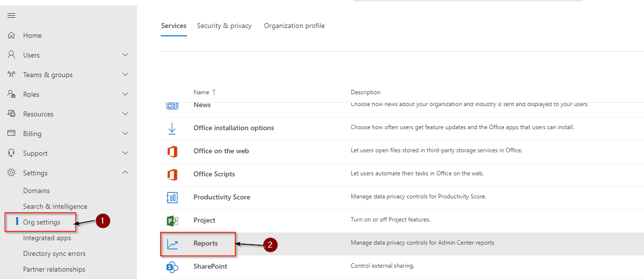
Task: Expand the Teams & groups chevron
Action: click(x=125, y=75)
